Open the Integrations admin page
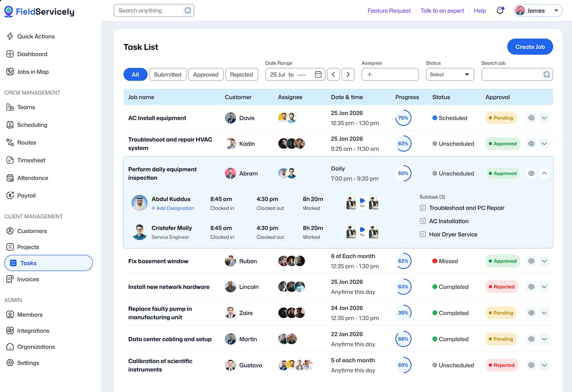Screen dimensions: 572x392 (x=33, y=330)
